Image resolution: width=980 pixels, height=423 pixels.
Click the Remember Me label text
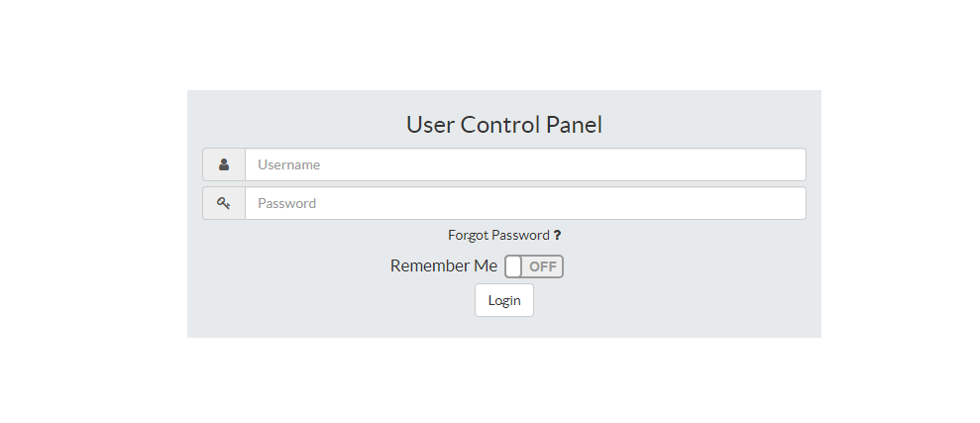(444, 265)
